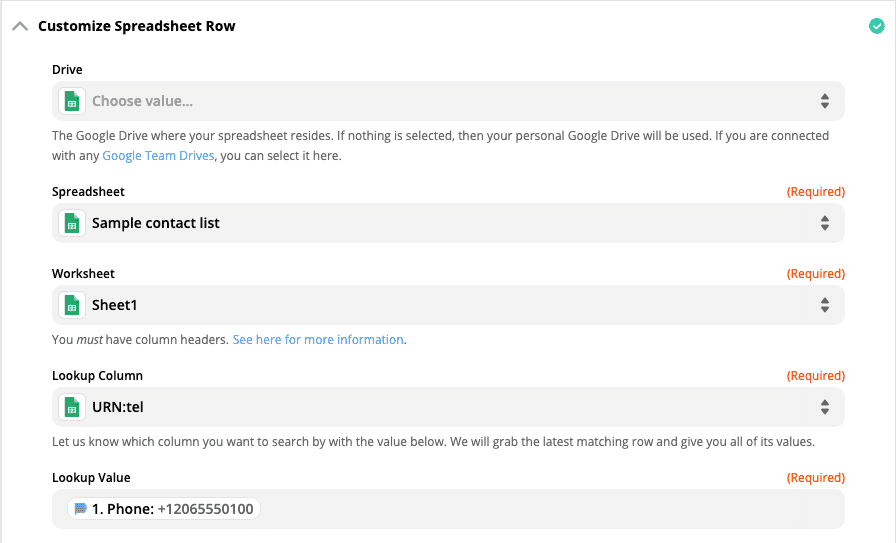The image size is (896, 543).
Task: Click the Required tag next to Lookup Value
Action: (x=815, y=478)
